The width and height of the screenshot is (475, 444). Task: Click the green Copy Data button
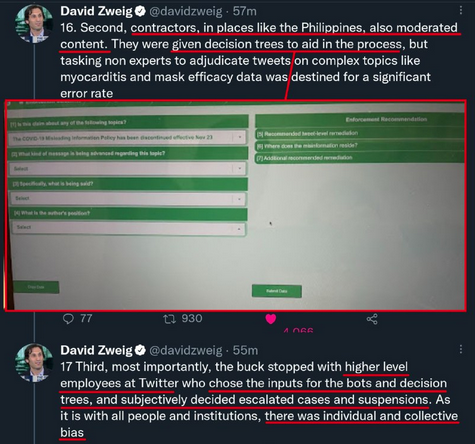tap(36, 287)
